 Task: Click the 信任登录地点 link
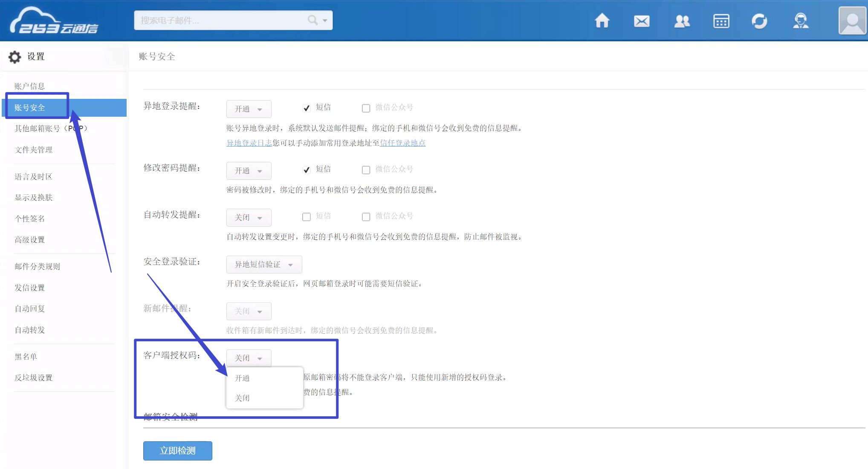pos(402,143)
